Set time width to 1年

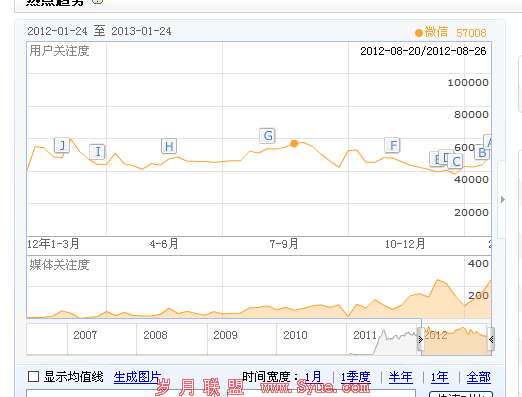[439, 377]
